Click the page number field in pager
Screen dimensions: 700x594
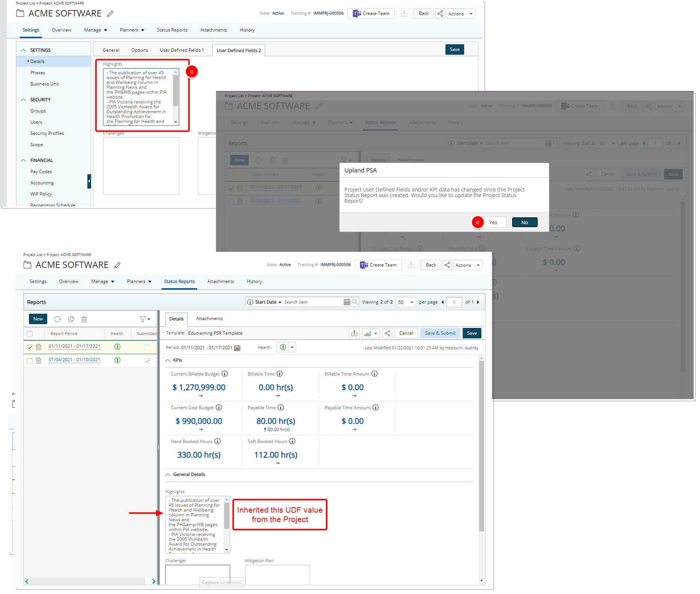(454, 302)
